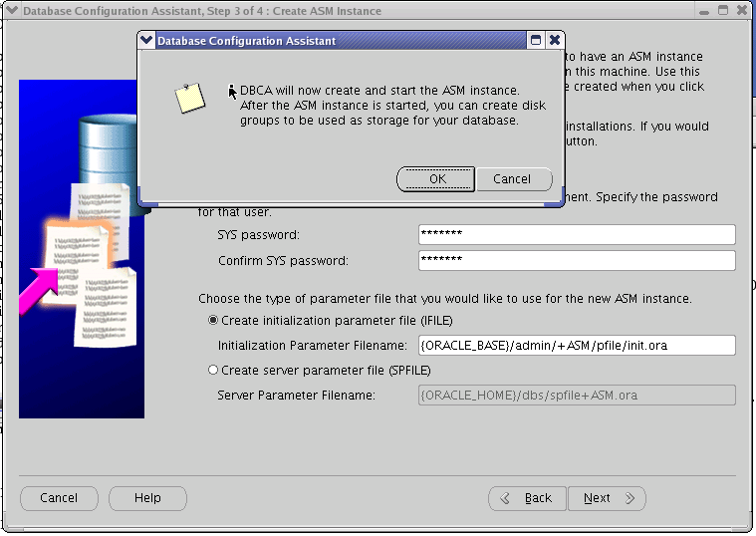Cancel the ASM instance creation dialog
This screenshot has width=756, height=536.
coord(514,179)
